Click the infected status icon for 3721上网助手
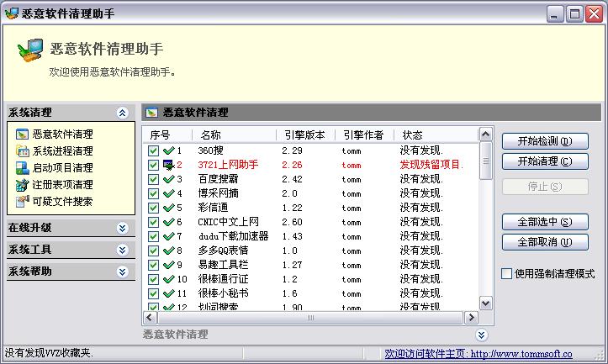 click(x=169, y=165)
